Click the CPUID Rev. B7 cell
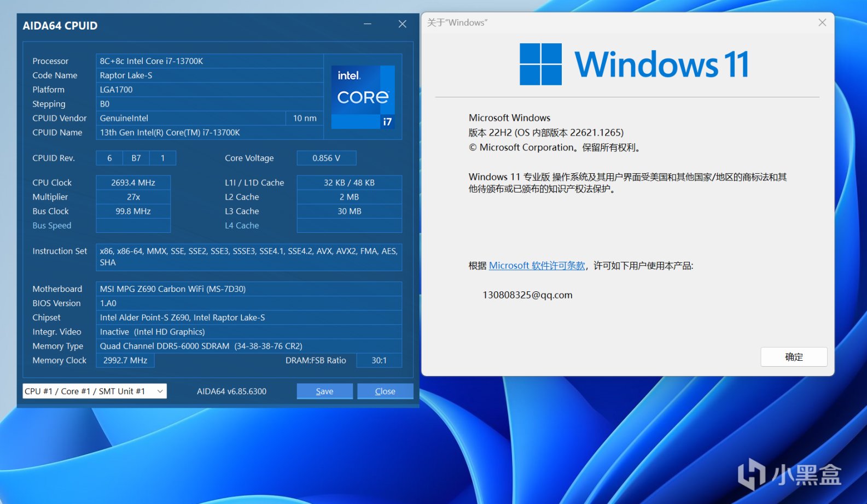The height and width of the screenshot is (504, 867). 136,158
